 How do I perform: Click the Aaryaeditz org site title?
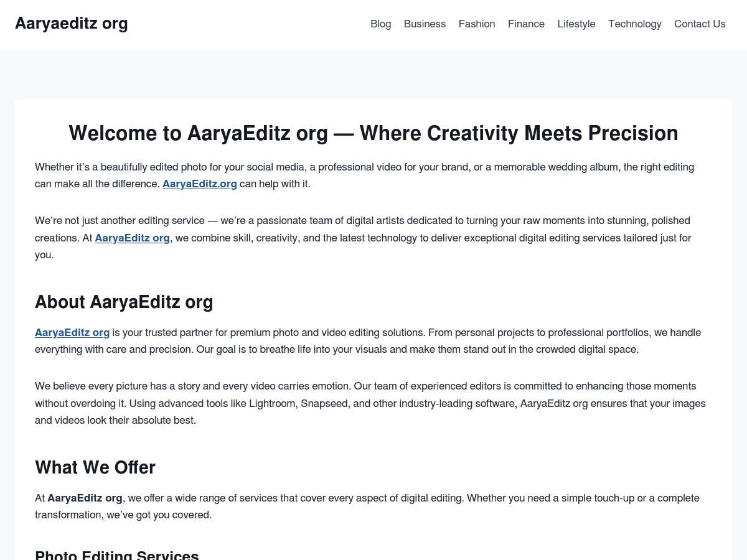point(72,24)
